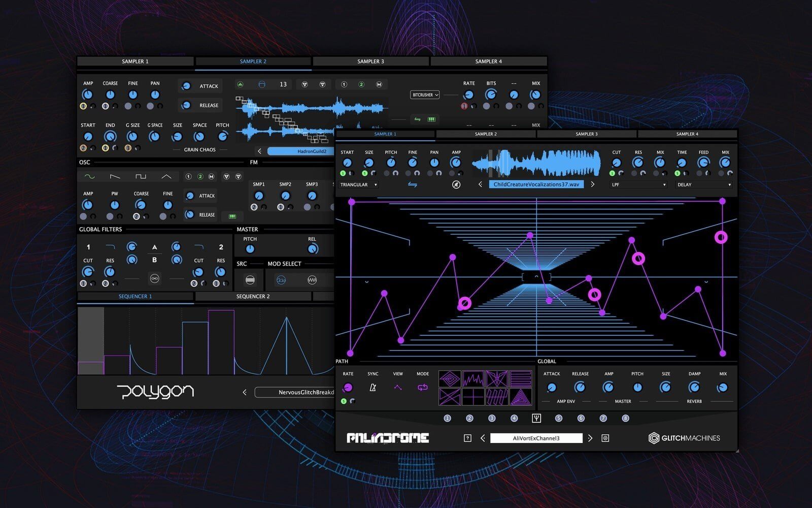
Task: Toggle the M button next to voice buttons
Action: tap(379, 85)
